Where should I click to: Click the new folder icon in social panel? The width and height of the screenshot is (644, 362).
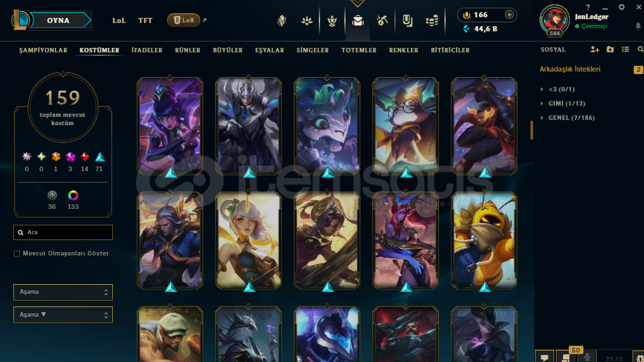(610, 49)
